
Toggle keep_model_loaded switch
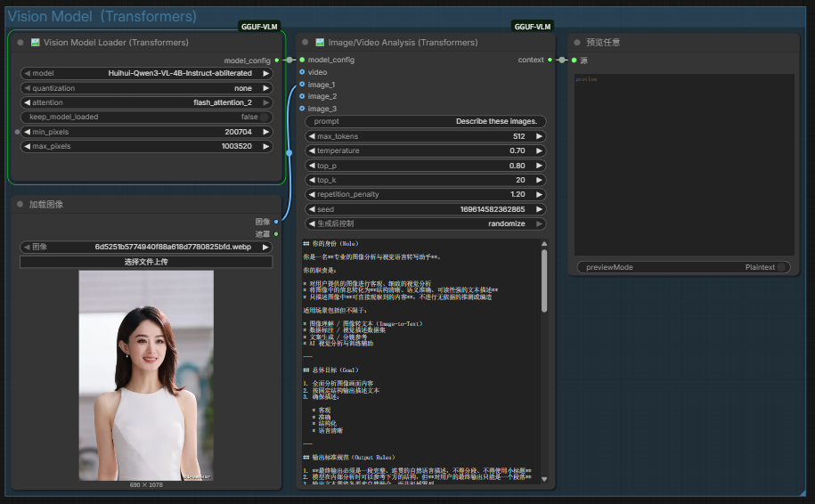(x=264, y=117)
